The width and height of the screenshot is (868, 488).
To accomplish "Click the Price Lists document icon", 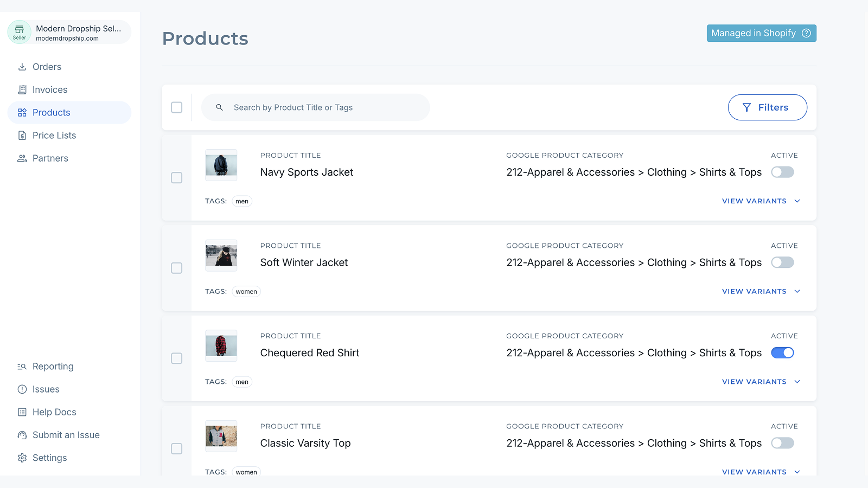I will [22, 136].
